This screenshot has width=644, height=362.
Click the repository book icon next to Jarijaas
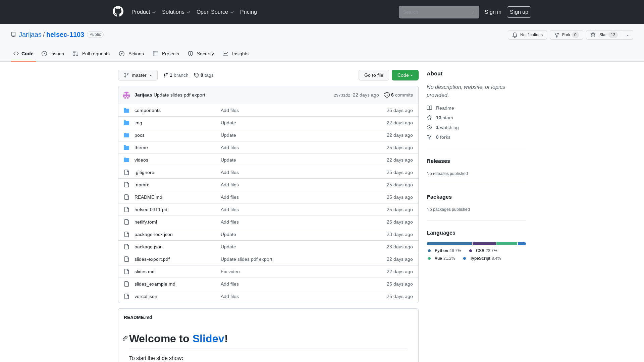tap(13, 35)
